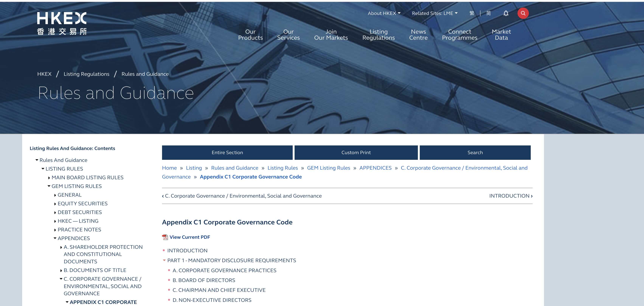Expand EQUITY SECURITIES tree item
Viewport: 644px width, 306px height.
pos(55,204)
